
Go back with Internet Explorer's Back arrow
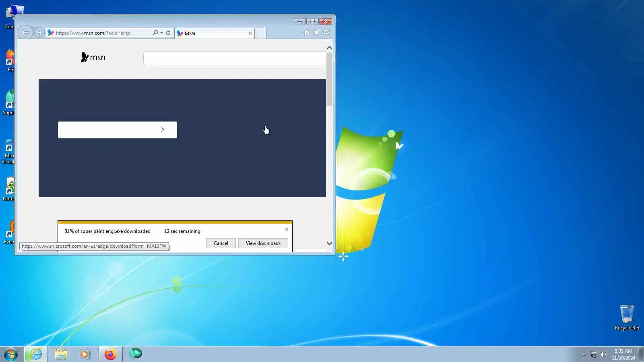pyautogui.click(x=25, y=33)
